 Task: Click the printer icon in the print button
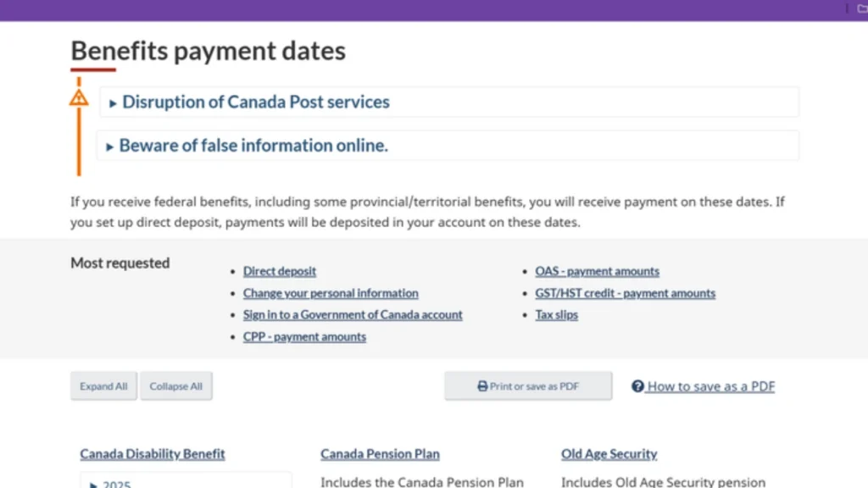click(x=482, y=386)
